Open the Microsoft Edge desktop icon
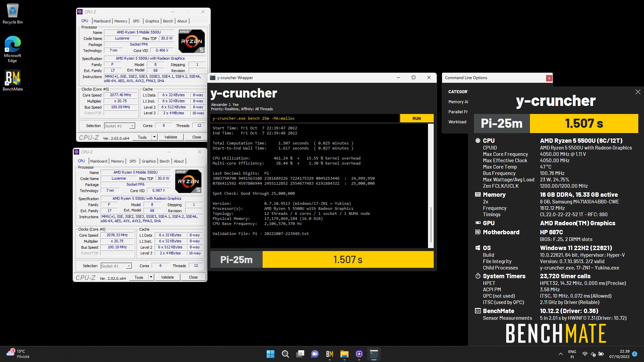The height and width of the screenshot is (362, 644). [x=12, y=49]
